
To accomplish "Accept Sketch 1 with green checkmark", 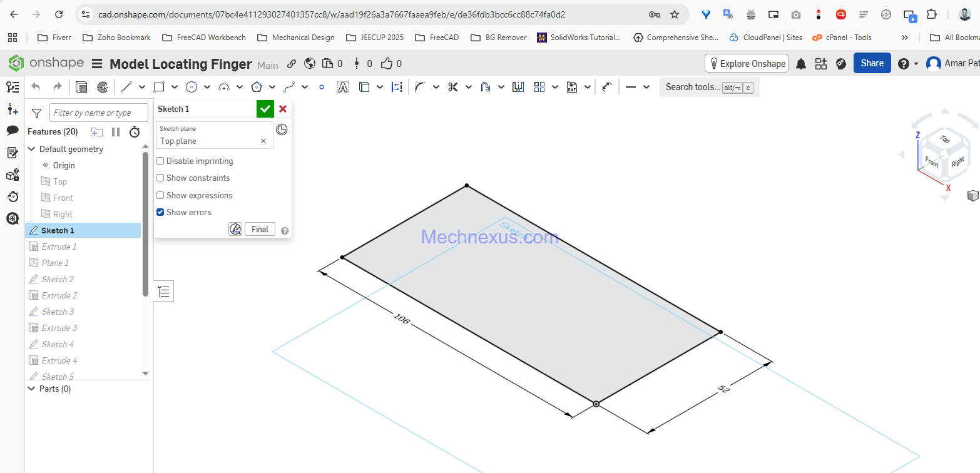I will [265, 109].
